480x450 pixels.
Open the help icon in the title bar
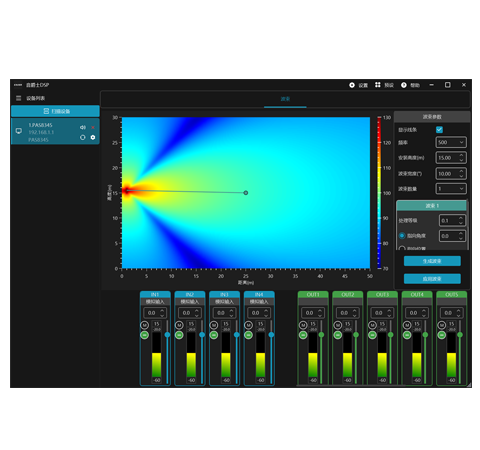pos(404,85)
